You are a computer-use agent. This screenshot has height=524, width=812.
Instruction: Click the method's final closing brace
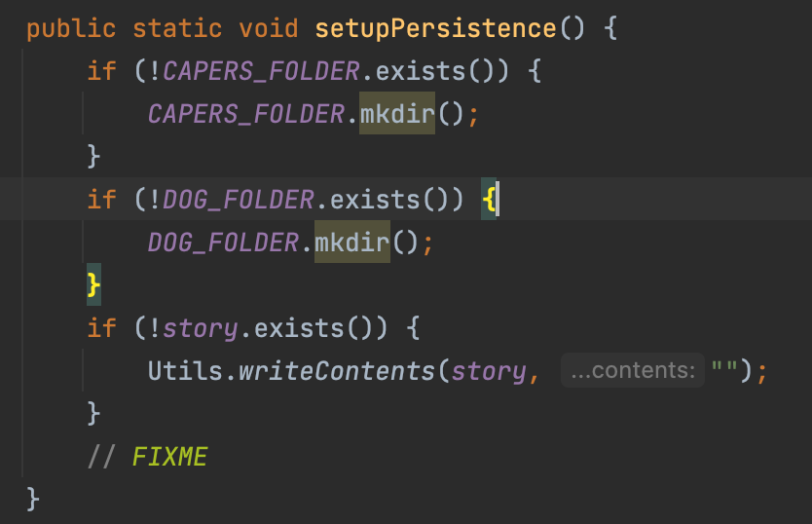33,499
